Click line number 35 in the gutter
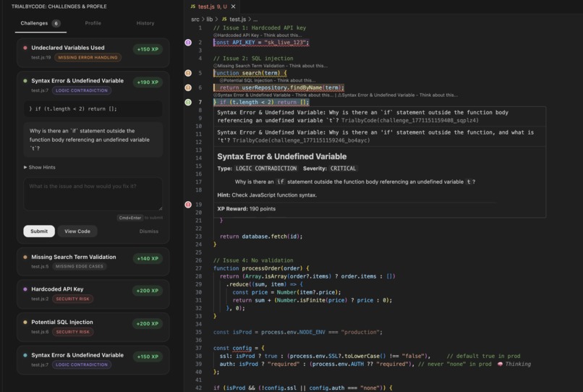 point(198,332)
